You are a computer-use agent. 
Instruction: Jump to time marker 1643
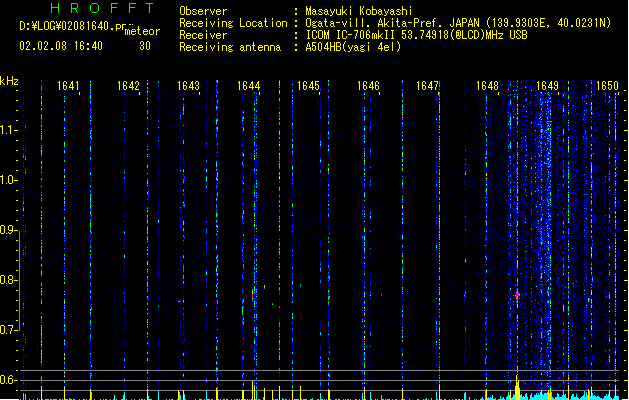(x=188, y=86)
